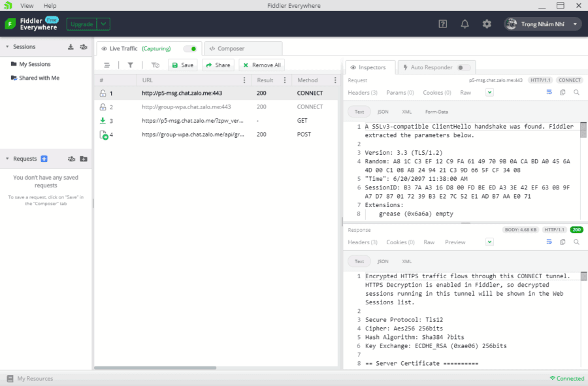
Task: Open the filter funnel icon
Action: tap(130, 65)
